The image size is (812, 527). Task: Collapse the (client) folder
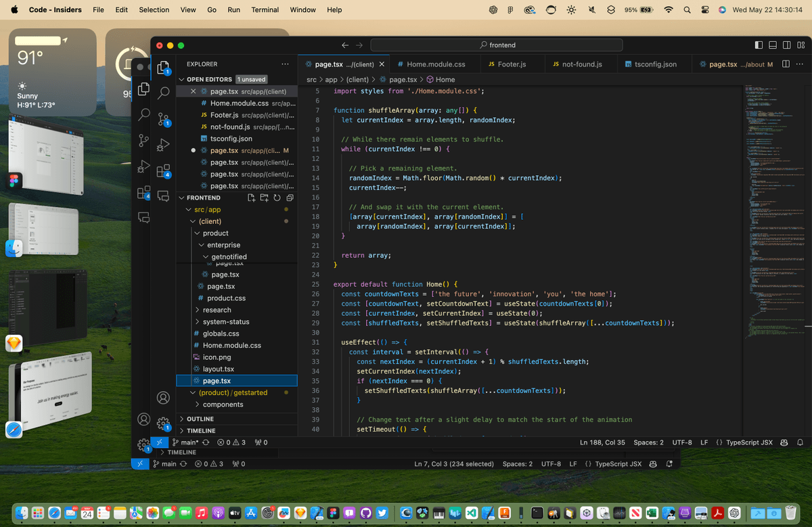194,221
